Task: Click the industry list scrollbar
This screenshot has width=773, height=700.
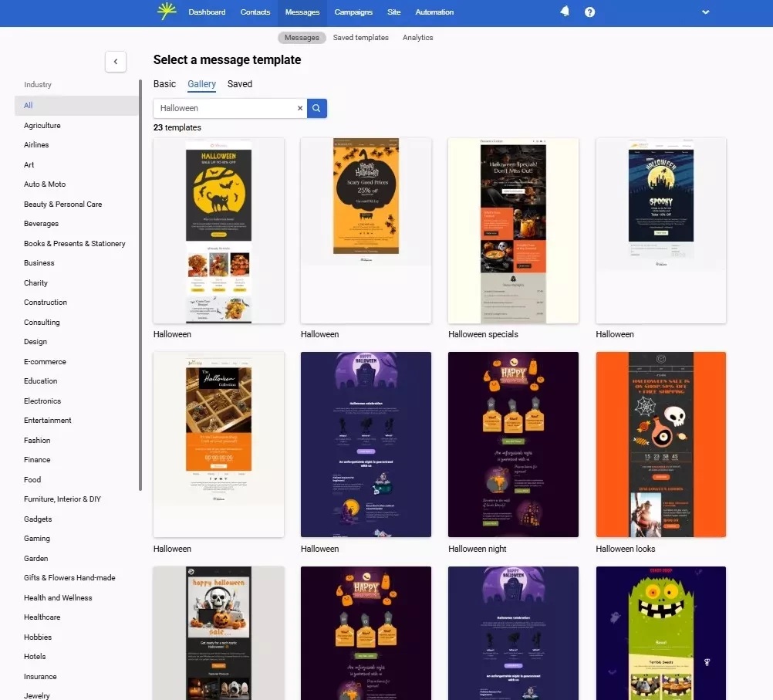Action: 140,286
